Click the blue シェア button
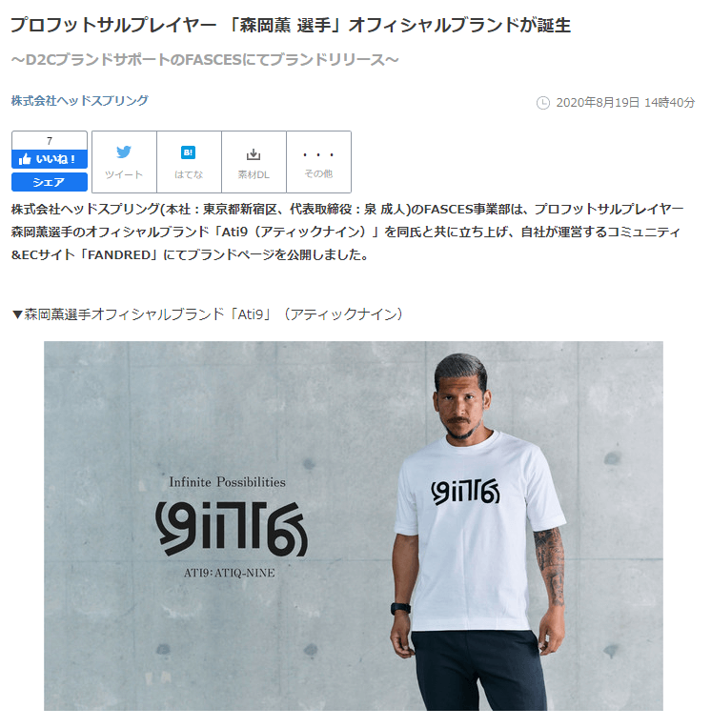Screen dimensions: 711x728 point(50,182)
